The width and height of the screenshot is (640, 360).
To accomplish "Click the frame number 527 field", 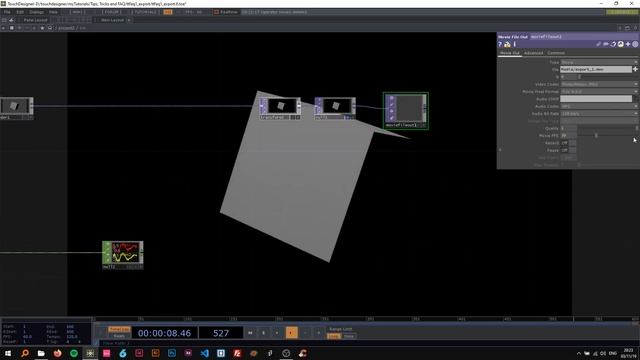I will tap(221, 333).
